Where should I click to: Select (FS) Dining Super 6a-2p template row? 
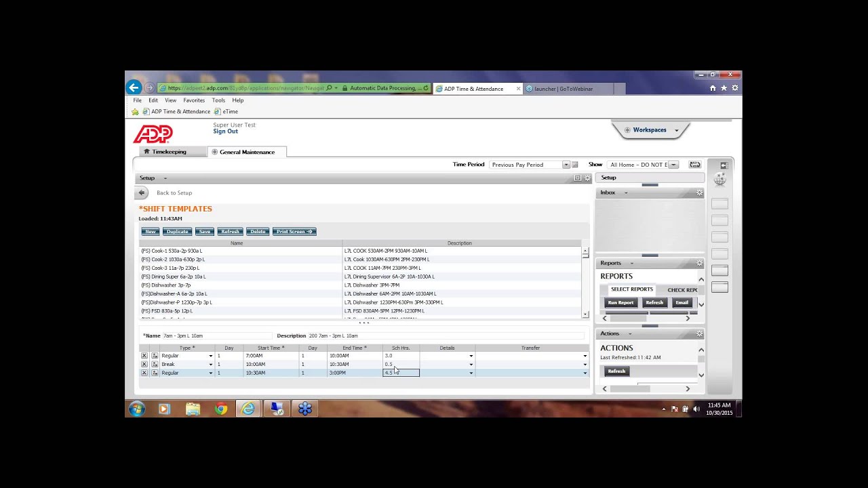[x=359, y=277]
